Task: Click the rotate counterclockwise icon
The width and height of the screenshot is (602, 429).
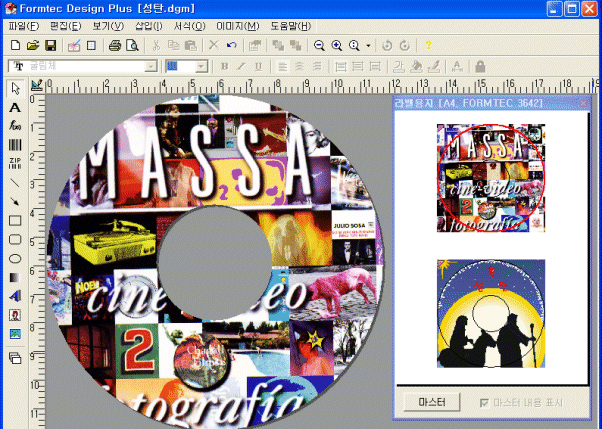Action: pos(387,45)
